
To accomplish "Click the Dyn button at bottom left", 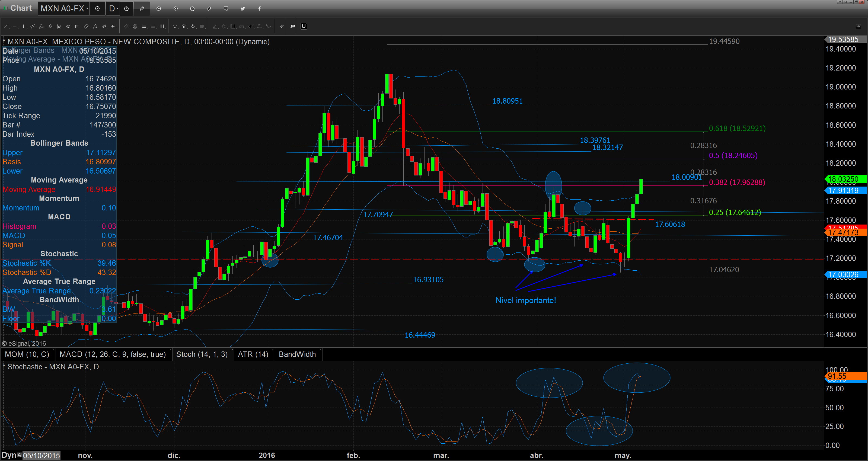I will coord(9,455).
